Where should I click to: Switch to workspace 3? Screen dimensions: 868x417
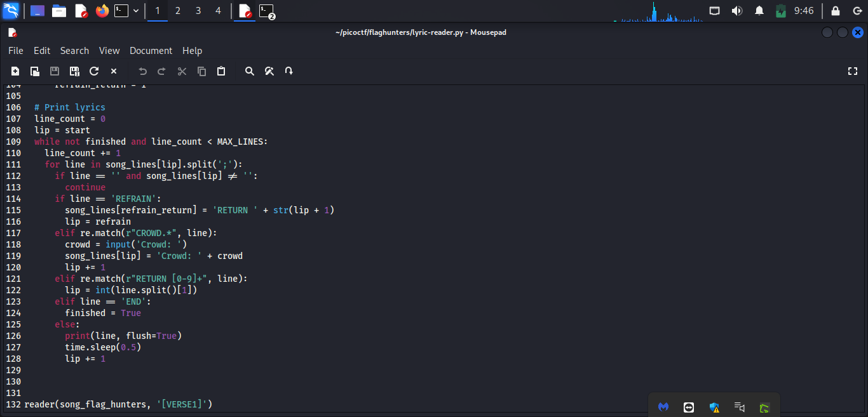(x=198, y=11)
